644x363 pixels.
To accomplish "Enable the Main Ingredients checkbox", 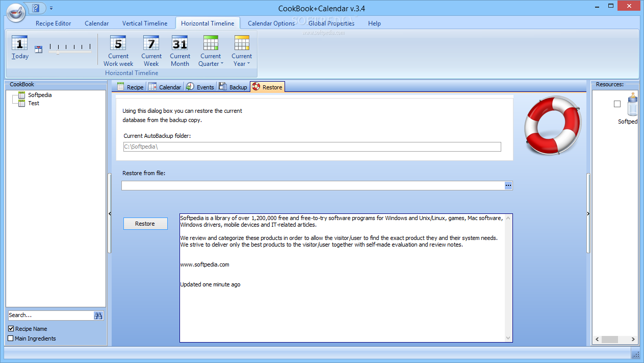I will point(11,338).
